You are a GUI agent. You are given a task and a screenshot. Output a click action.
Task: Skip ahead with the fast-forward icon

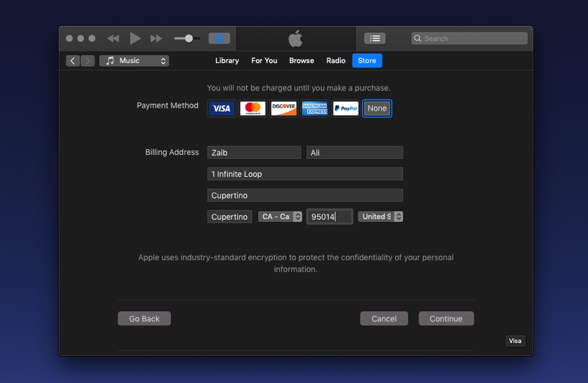click(x=156, y=38)
